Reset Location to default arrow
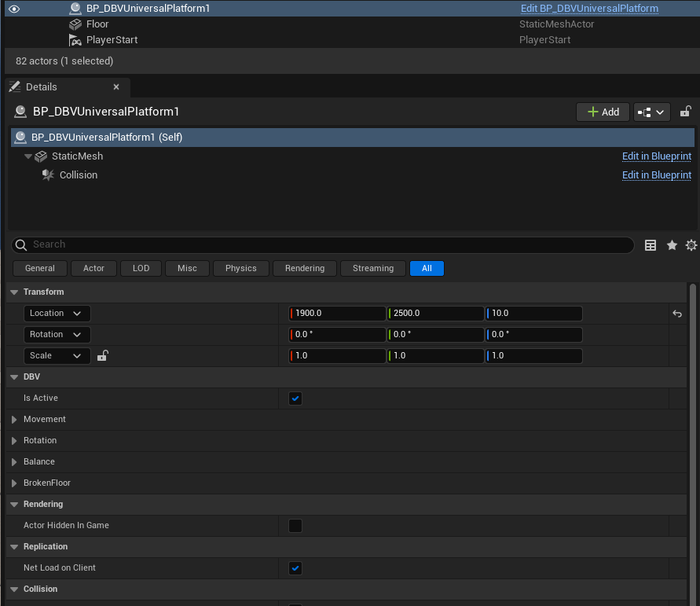This screenshot has width=700, height=606. pos(677,314)
